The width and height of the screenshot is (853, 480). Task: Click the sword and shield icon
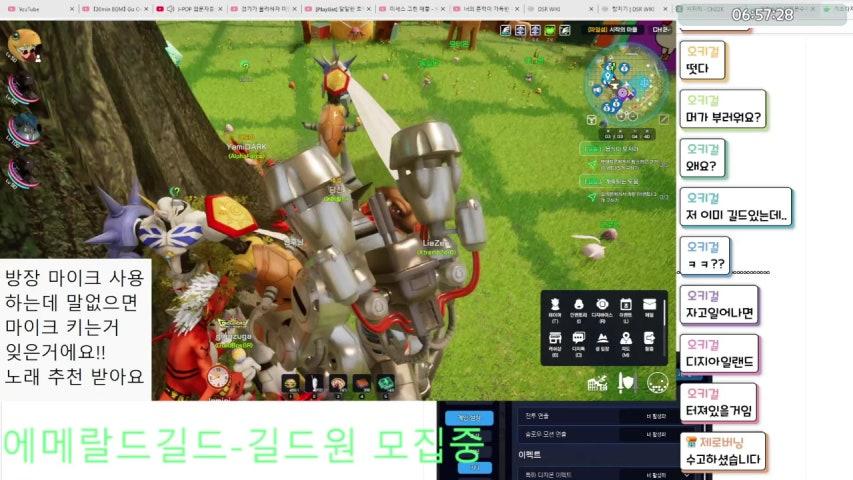[626, 383]
